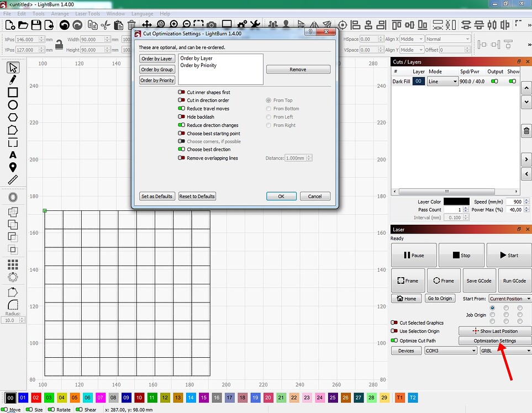Click the Order by Priority button
This screenshot has height=413, width=532.
[156, 80]
